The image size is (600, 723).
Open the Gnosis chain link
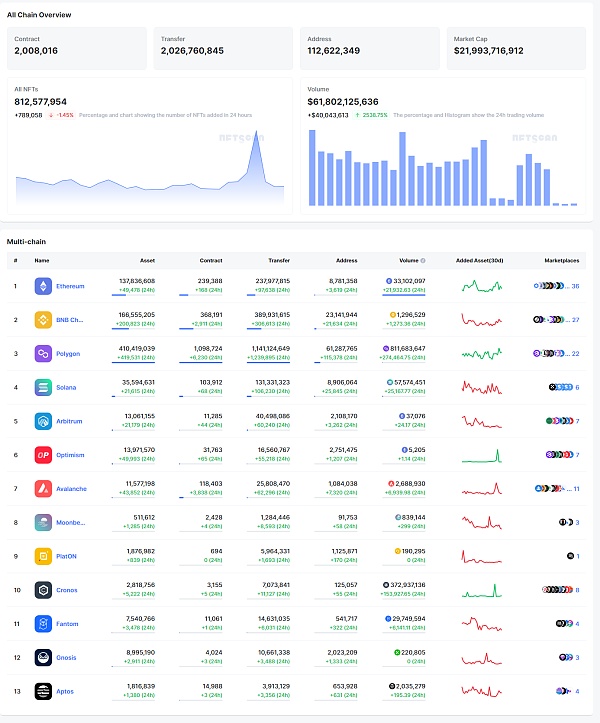click(66, 658)
